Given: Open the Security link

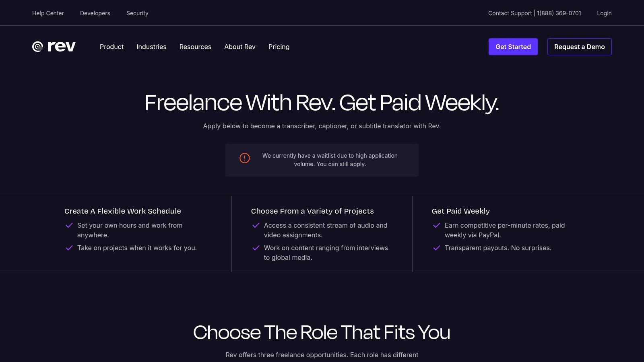Looking at the screenshot, I should tap(137, 13).
